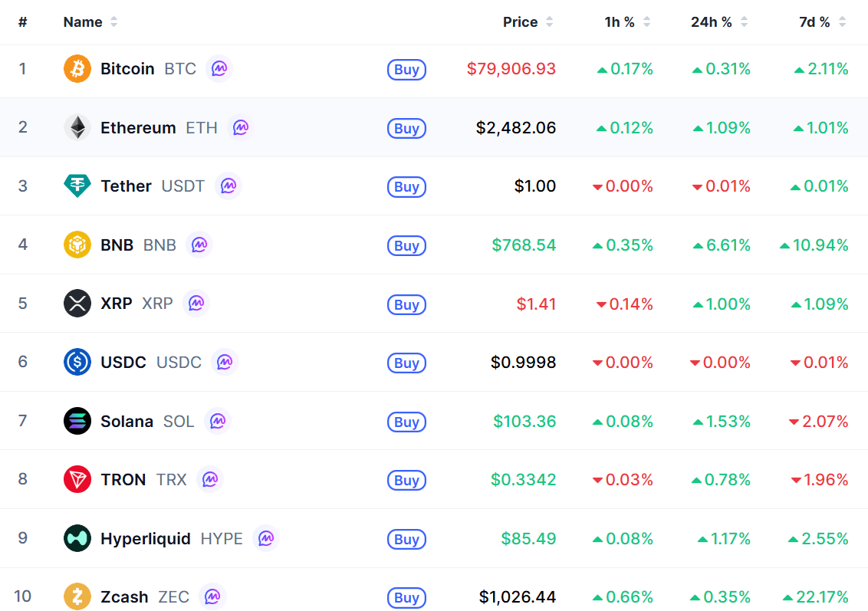Click the Zcash price value $1,026.44
Screen dimensions: 868x611
[x=517, y=596]
